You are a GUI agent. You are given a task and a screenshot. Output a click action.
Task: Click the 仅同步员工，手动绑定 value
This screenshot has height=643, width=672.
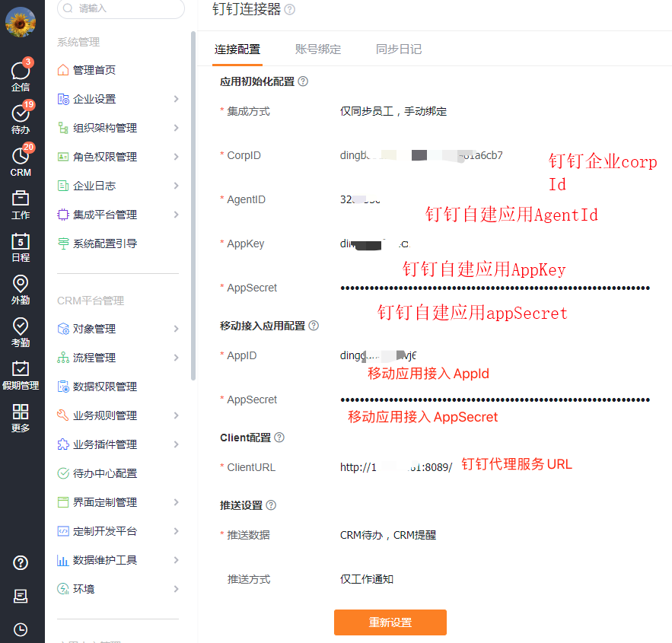[393, 111]
